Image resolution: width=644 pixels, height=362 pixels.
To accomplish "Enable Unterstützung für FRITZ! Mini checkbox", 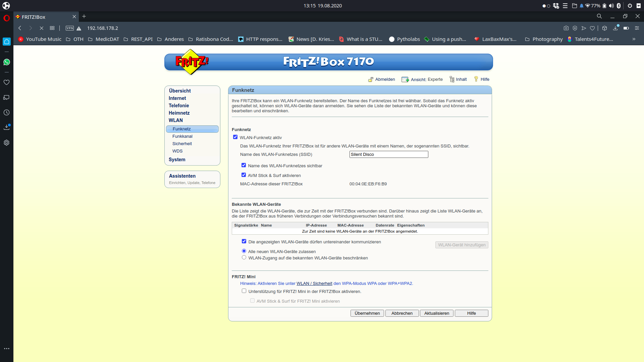I will click(x=244, y=291).
